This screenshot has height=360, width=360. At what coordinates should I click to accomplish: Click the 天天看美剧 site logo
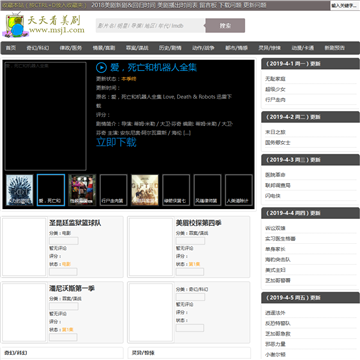coord(43,25)
